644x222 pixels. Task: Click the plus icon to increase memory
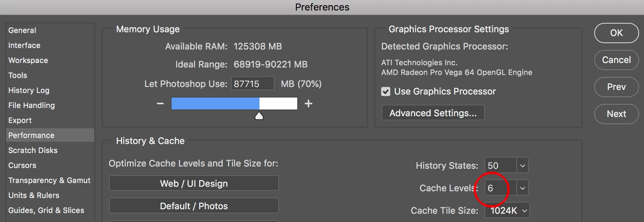309,103
